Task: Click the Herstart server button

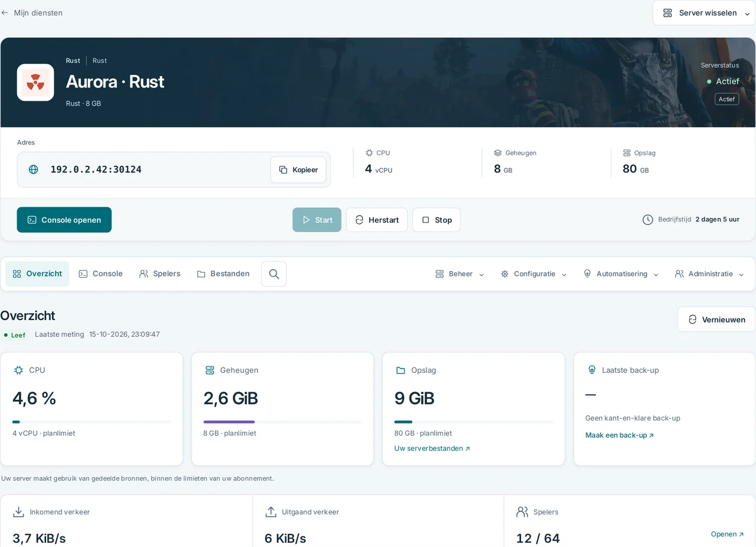Action: (x=377, y=220)
